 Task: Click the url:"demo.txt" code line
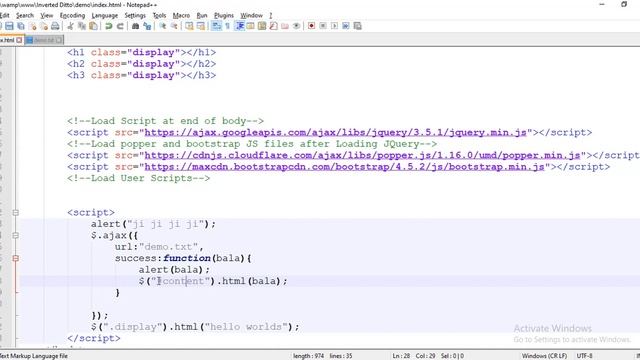[x=159, y=247]
